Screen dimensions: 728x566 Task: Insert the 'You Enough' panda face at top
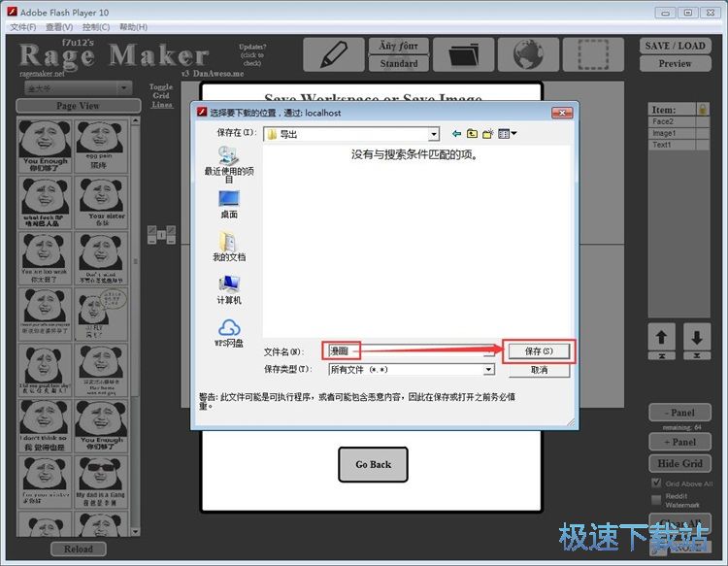click(45, 146)
